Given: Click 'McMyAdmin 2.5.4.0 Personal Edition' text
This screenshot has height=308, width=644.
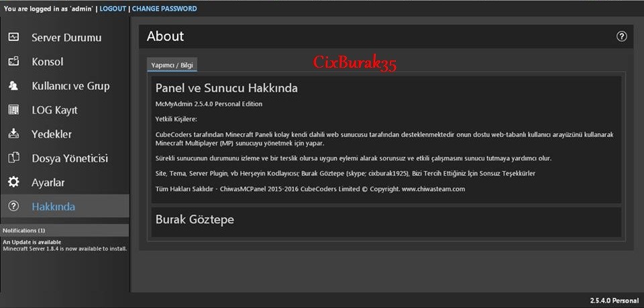Looking at the screenshot, I should pos(209,104).
